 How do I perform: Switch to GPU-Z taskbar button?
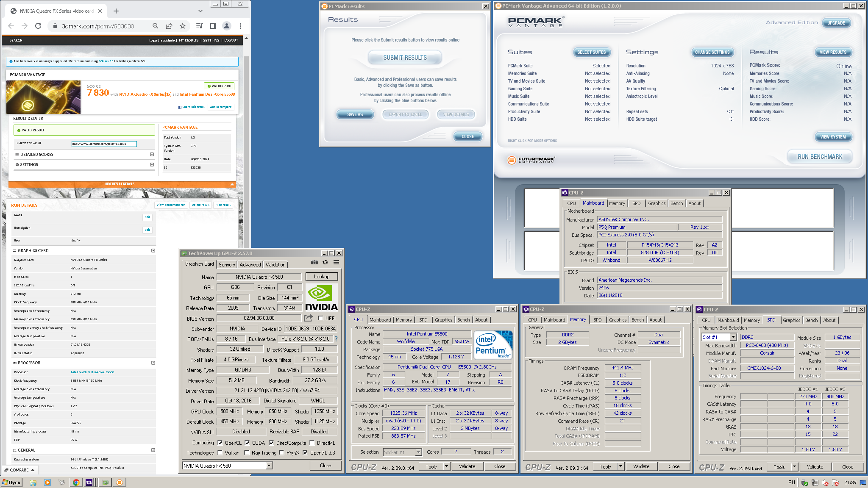click(x=106, y=482)
